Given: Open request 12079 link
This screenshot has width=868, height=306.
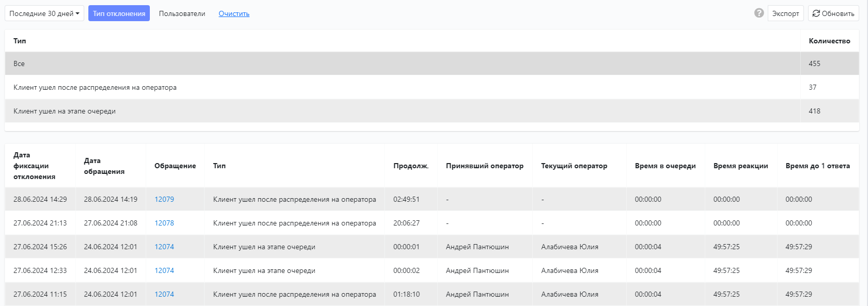Looking at the screenshot, I should 164,199.
